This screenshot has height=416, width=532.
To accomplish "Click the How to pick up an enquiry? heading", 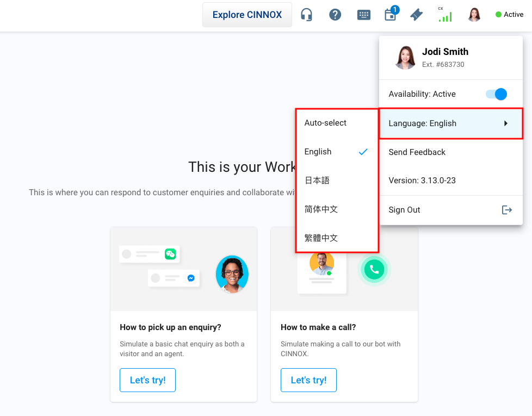I will coord(170,327).
